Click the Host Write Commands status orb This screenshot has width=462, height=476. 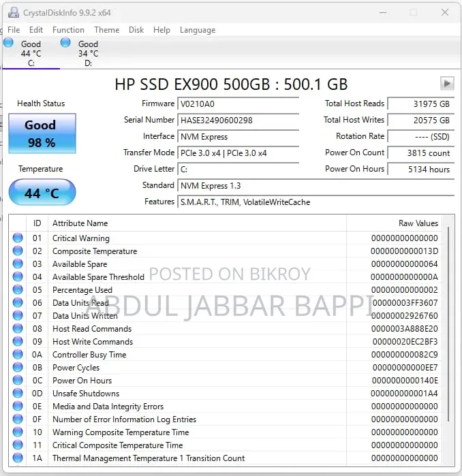[x=18, y=341]
